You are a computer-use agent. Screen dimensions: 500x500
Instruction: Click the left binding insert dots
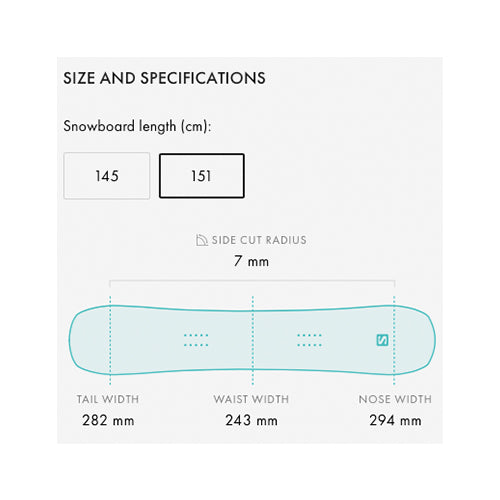(196, 340)
